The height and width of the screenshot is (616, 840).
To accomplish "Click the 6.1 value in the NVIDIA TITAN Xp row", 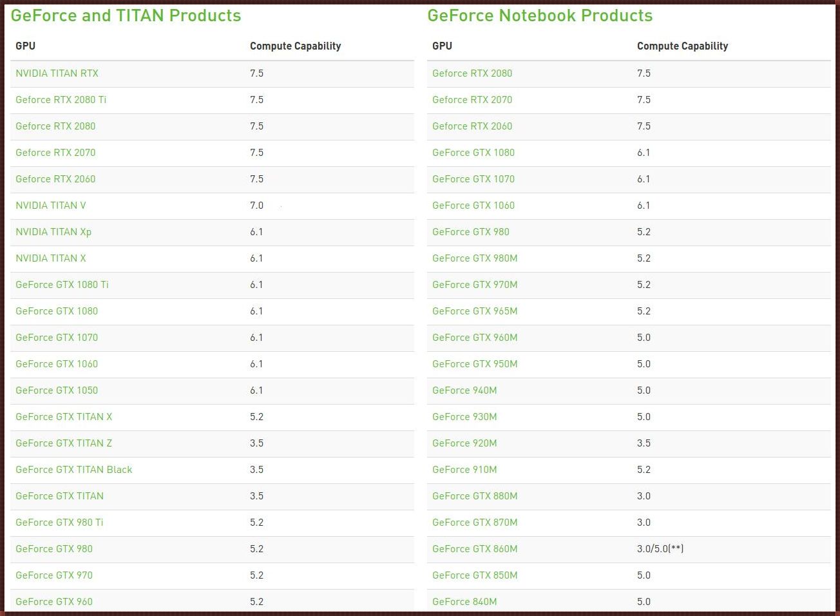I will tap(256, 232).
